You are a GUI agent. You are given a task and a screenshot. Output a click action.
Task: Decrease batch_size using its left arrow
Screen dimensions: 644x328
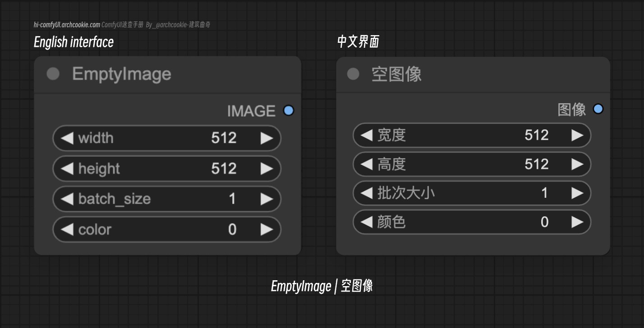[x=67, y=199]
